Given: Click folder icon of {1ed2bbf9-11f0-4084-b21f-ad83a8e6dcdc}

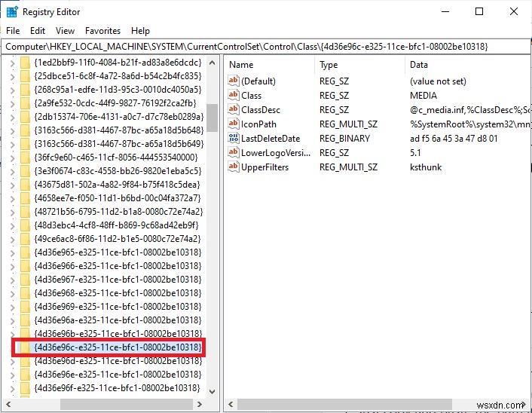Looking at the screenshot, I should point(25,63).
